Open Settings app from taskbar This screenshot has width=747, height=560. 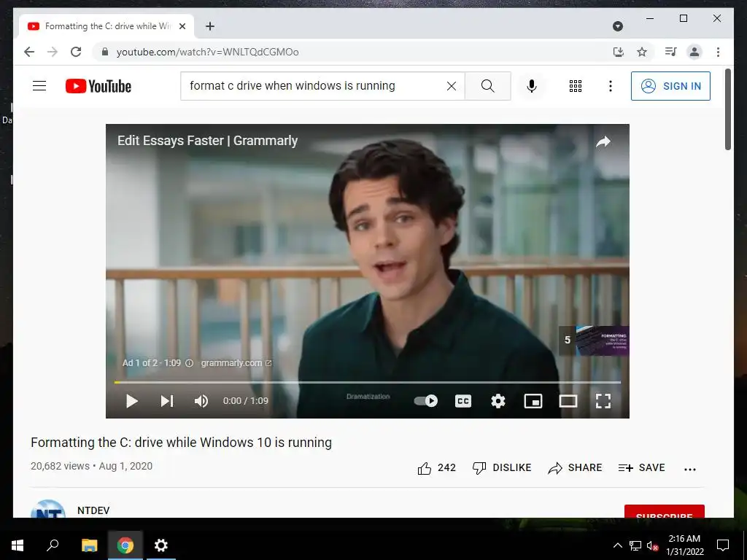pos(161,545)
